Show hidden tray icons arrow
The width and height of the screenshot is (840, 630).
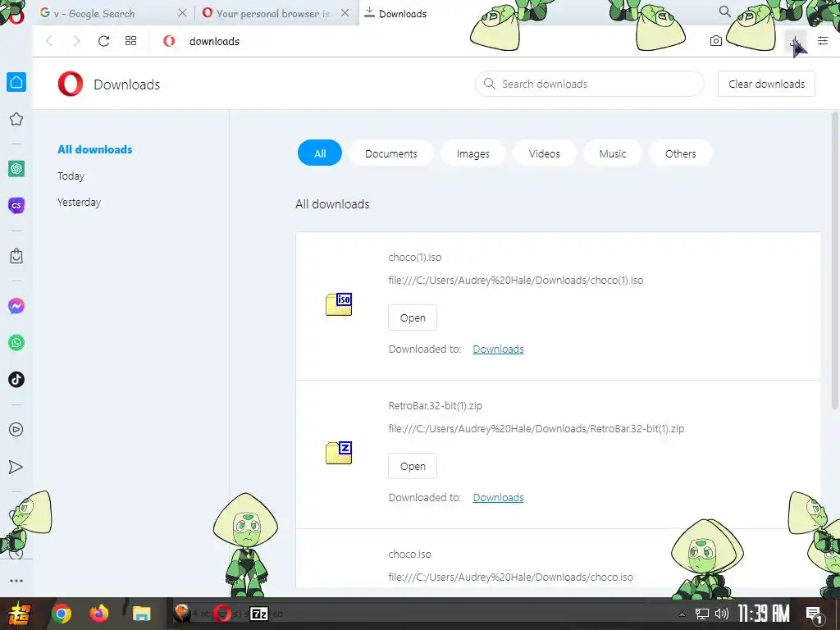682,614
